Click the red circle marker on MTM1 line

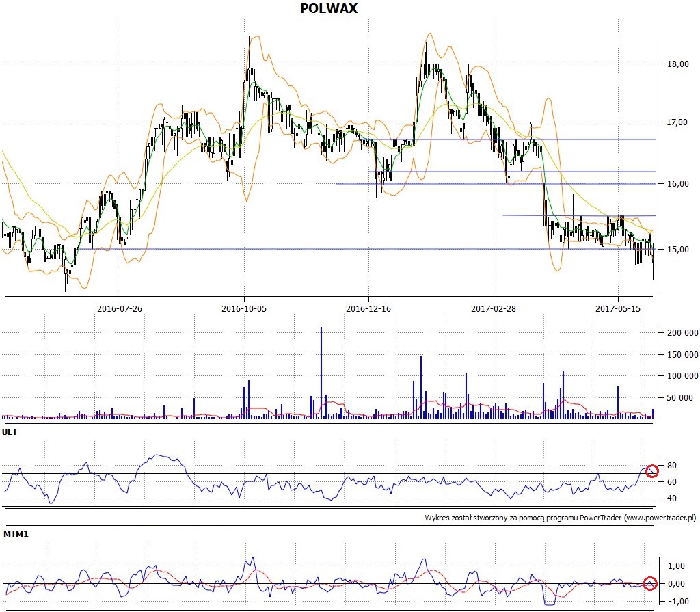650,583
